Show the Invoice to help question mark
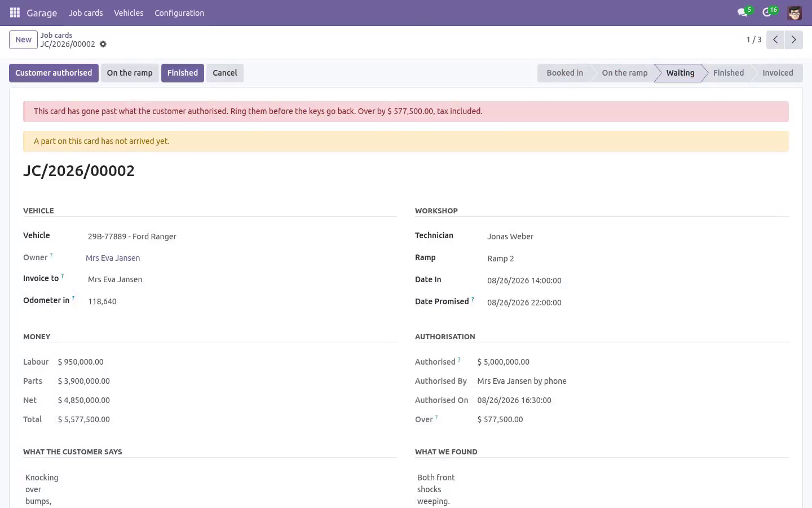Image resolution: width=812 pixels, height=508 pixels. click(x=63, y=276)
